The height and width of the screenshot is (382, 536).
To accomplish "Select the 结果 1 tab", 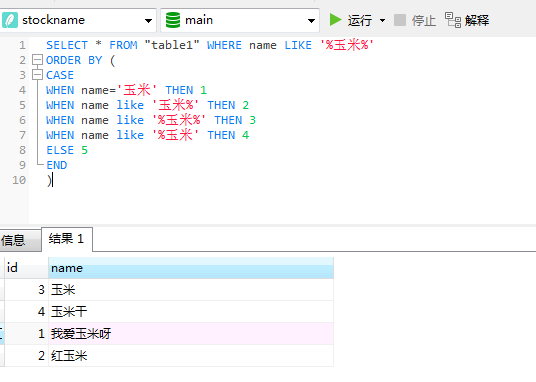I will tap(67, 239).
